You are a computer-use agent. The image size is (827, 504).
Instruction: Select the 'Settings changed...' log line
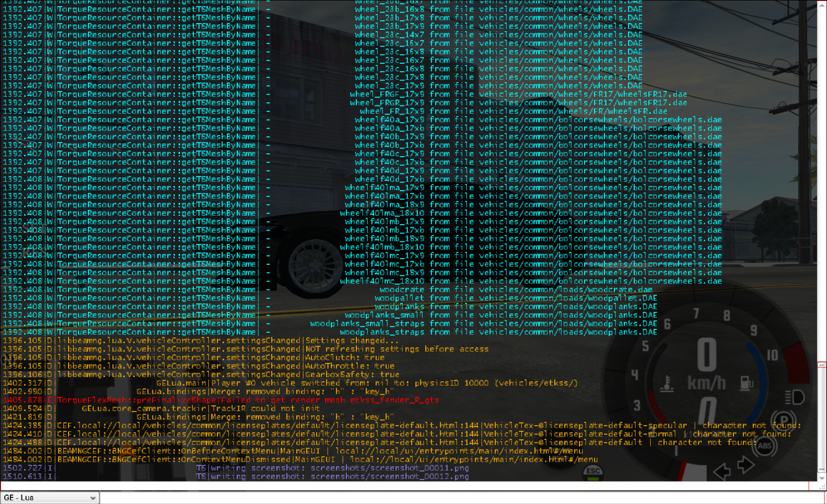tap(201, 340)
